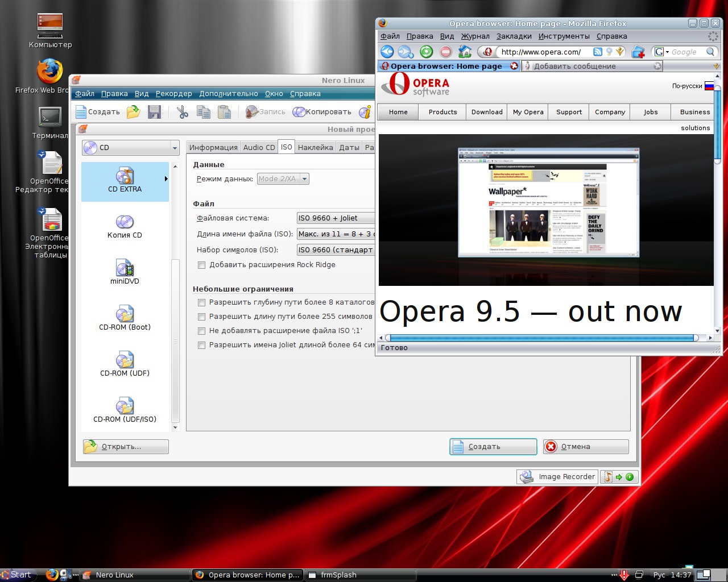Image resolution: width=728 pixels, height=582 pixels.
Task: Click the Image Recorder button
Action: (557, 477)
